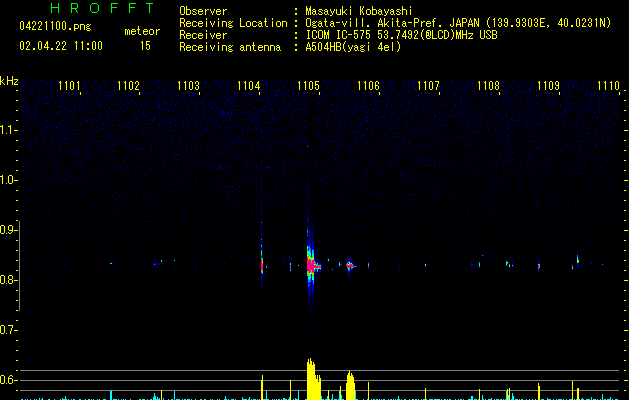
Task: Click the date stamp 02.04.22 11:00
Action: (x=61, y=46)
